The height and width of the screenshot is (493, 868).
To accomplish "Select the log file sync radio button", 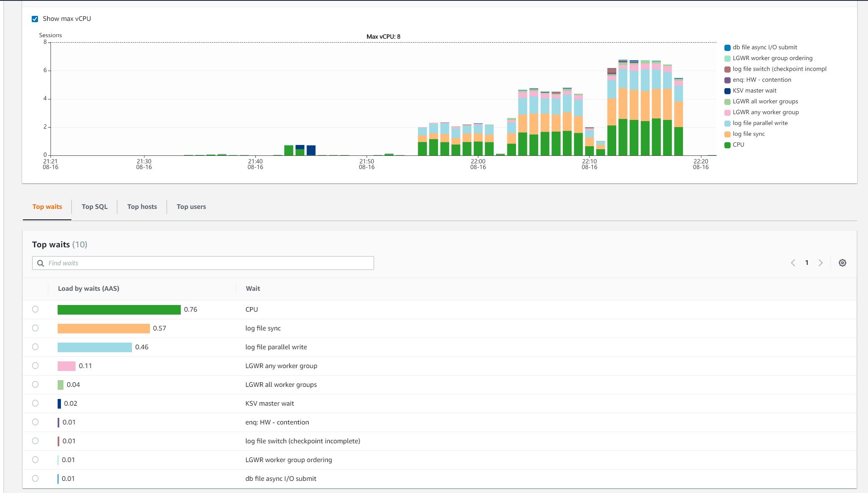I will pyautogui.click(x=35, y=328).
